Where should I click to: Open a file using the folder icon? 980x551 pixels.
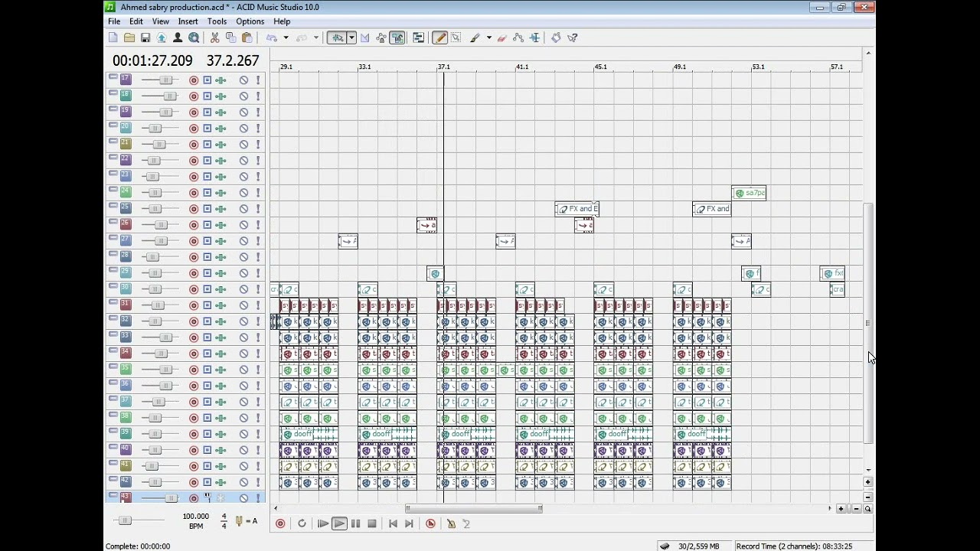[x=129, y=37]
